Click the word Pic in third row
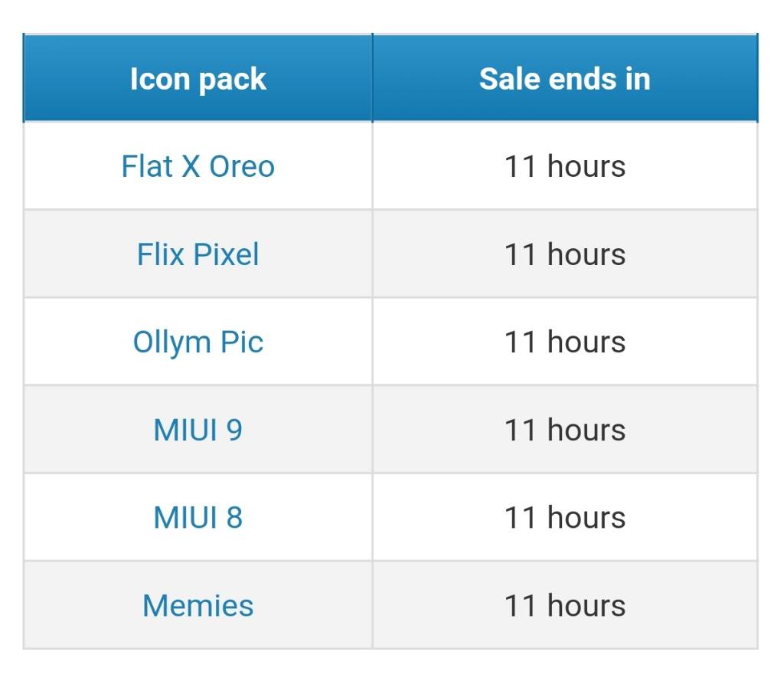 tap(241, 342)
